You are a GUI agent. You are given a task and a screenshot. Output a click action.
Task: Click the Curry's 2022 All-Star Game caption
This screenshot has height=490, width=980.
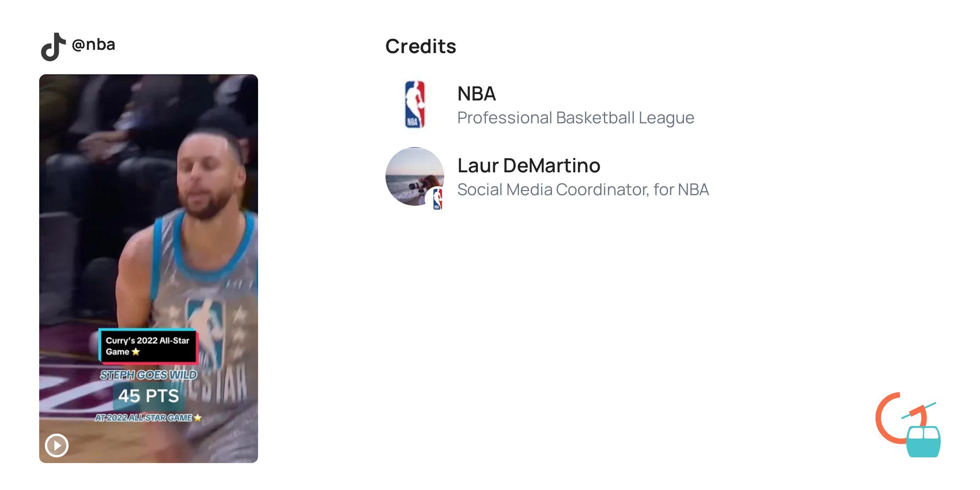click(148, 346)
